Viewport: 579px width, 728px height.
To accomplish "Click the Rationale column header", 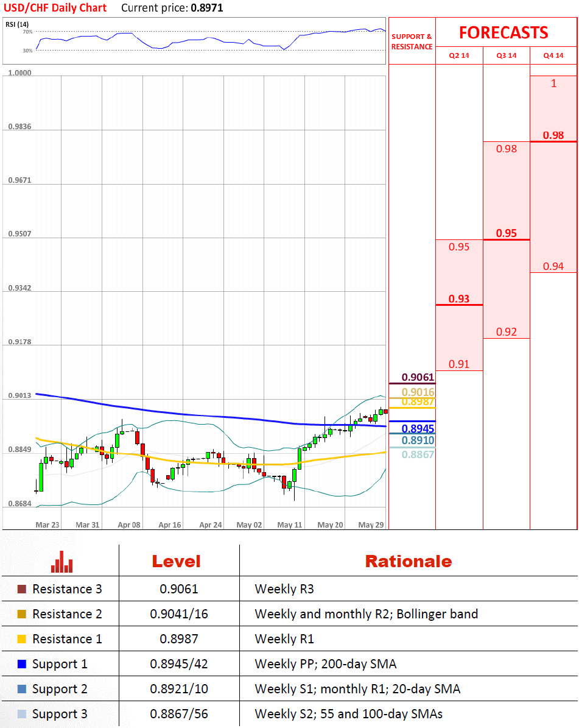I will tap(409, 561).
